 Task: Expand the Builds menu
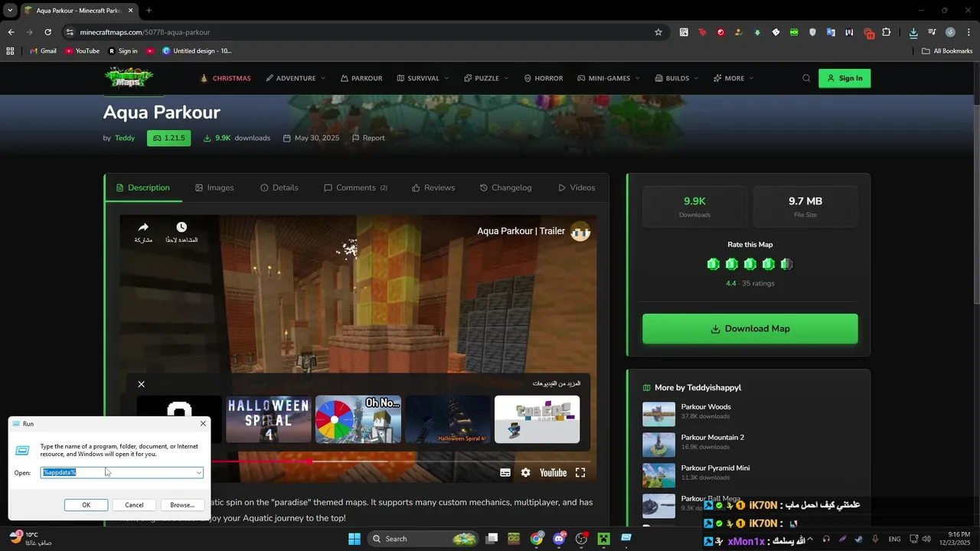(x=677, y=78)
